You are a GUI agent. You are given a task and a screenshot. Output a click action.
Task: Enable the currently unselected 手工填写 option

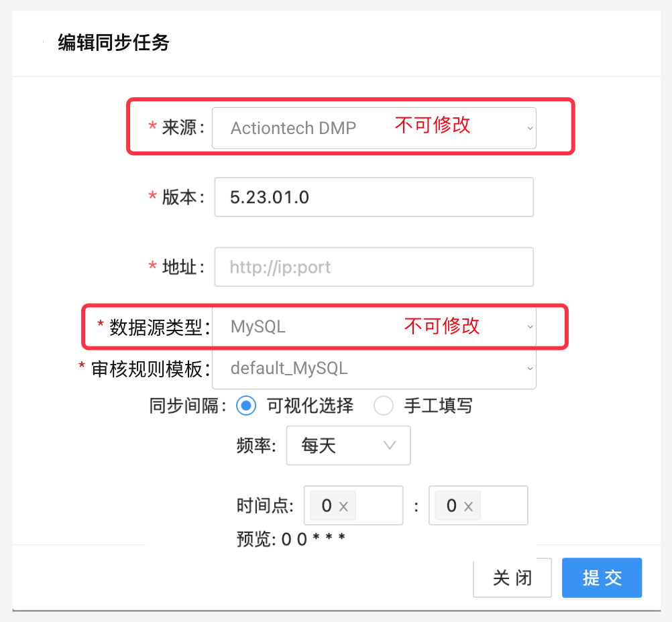(x=383, y=406)
